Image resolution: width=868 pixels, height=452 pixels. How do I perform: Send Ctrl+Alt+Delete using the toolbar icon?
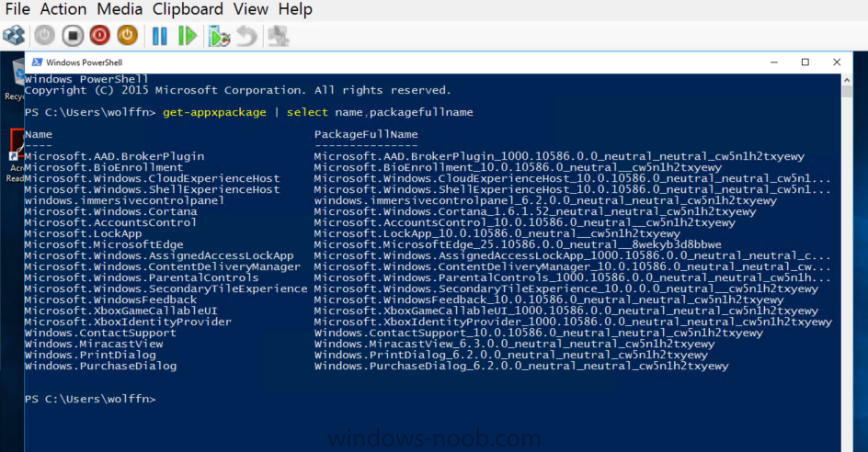point(14,36)
